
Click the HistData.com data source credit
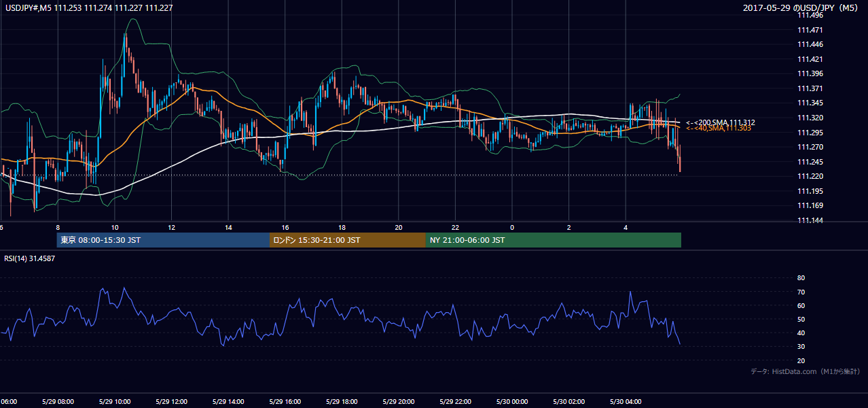[806, 371]
